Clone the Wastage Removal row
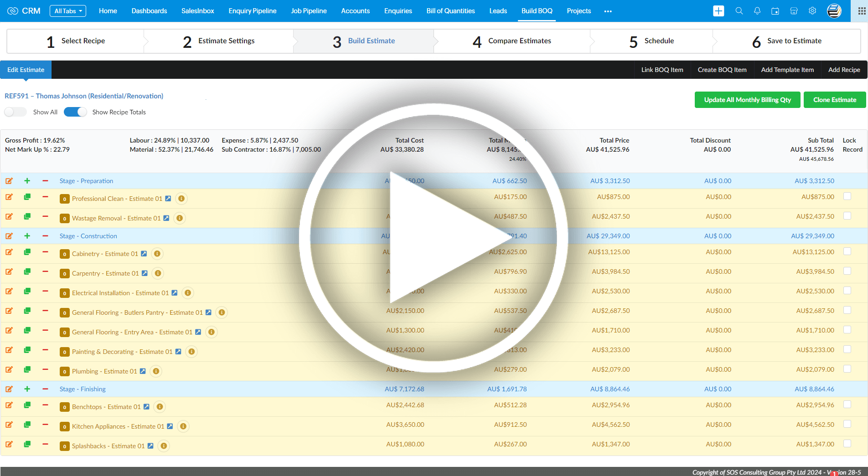 27,216
